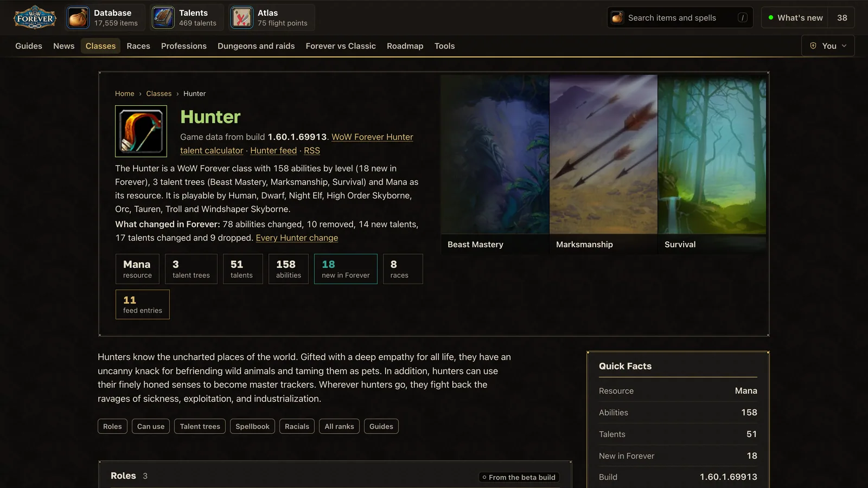Screen dimensions: 868x488
Task: Open Dungeons and raids page
Action: pos(256,46)
